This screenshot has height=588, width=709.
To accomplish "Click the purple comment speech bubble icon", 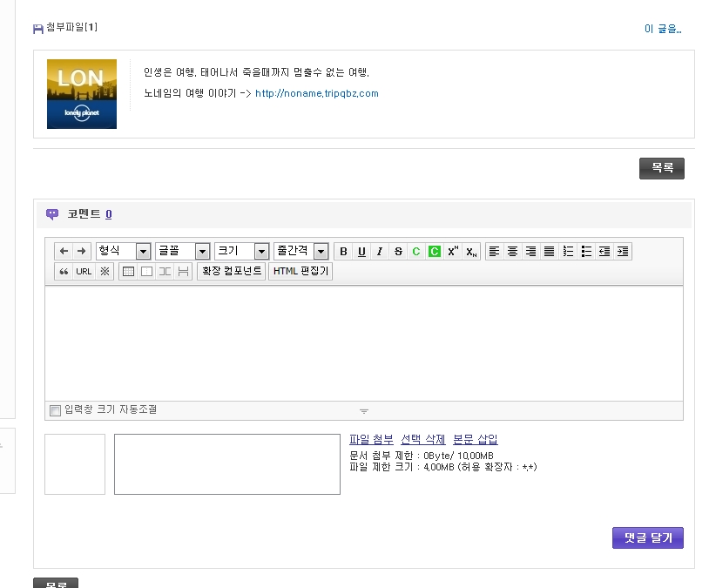I will pos(52,214).
